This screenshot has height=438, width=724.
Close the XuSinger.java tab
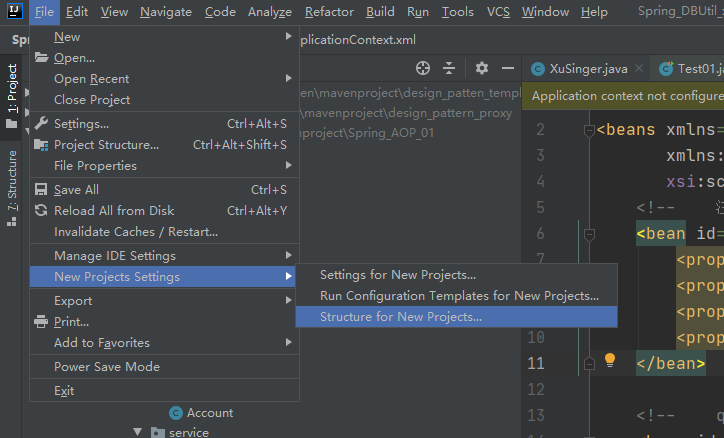[x=639, y=68]
